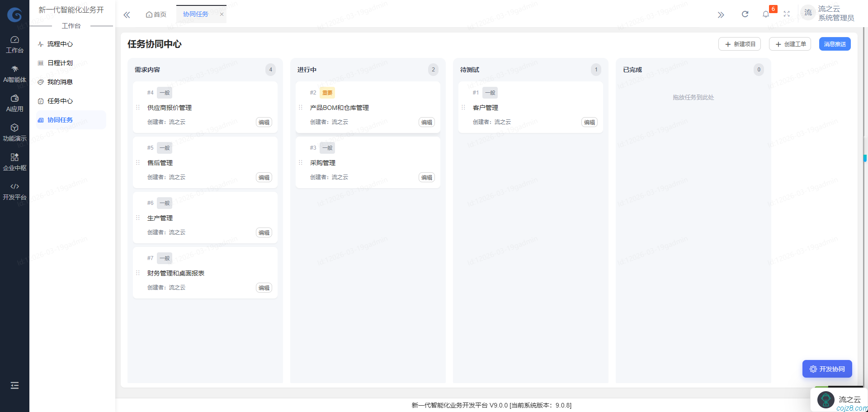Viewport: 868px width, 412px height.
Task: Open 工作台 from the left sidebar
Action: 14,43
